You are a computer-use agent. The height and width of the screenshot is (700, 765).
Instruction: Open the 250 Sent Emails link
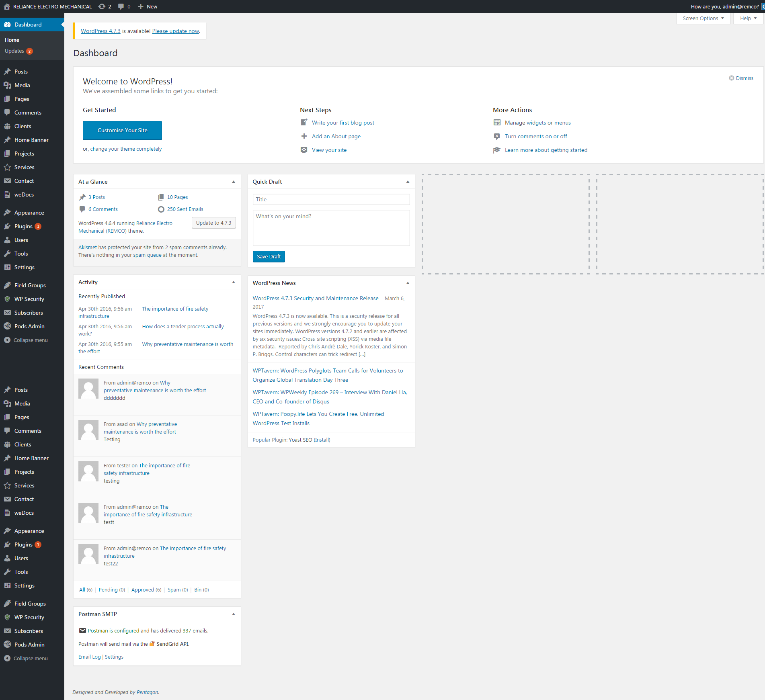click(x=185, y=209)
